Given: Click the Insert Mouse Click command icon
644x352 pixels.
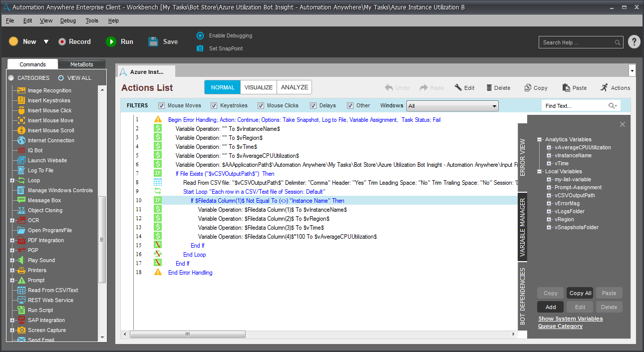Looking at the screenshot, I should (21, 110).
